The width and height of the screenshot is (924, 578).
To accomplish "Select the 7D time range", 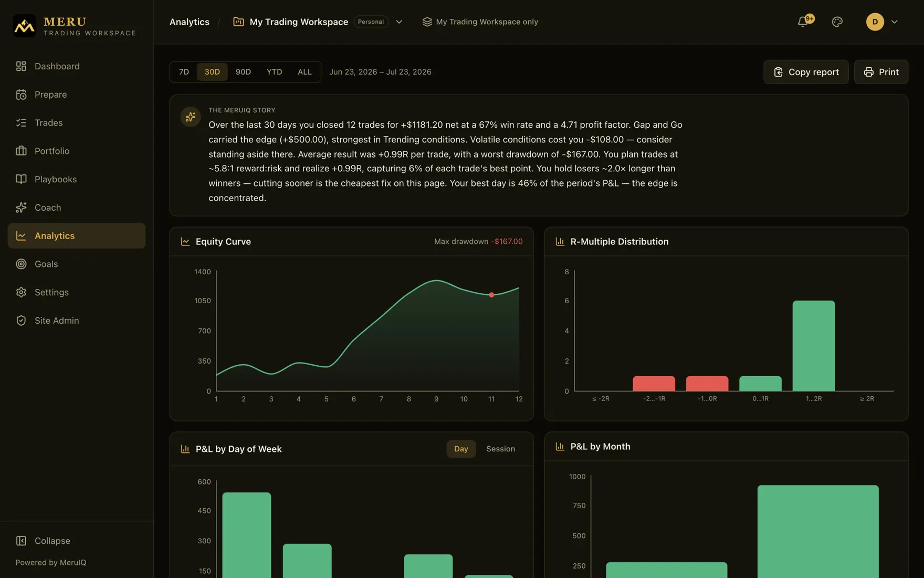I will 184,72.
